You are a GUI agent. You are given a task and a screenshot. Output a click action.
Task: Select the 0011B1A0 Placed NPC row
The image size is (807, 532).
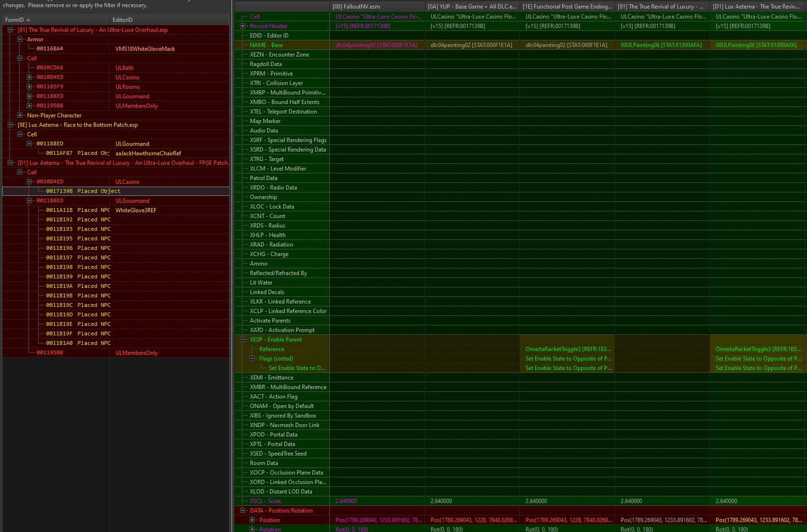pos(116,343)
